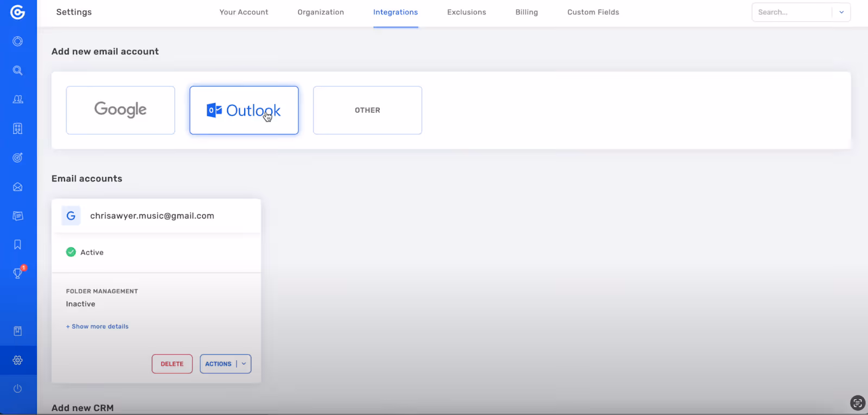Image resolution: width=868 pixels, height=415 pixels.
Task: Add an Outlook email account
Action: pos(244,110)
